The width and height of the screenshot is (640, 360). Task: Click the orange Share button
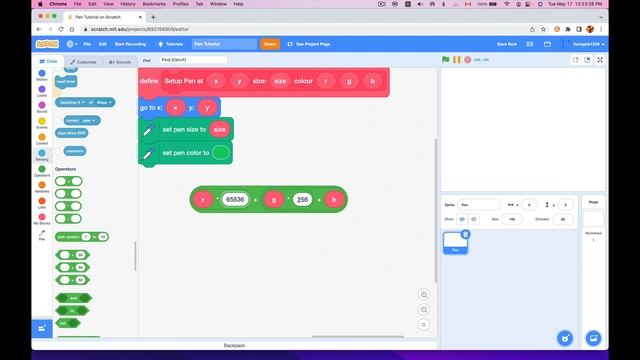270,44
